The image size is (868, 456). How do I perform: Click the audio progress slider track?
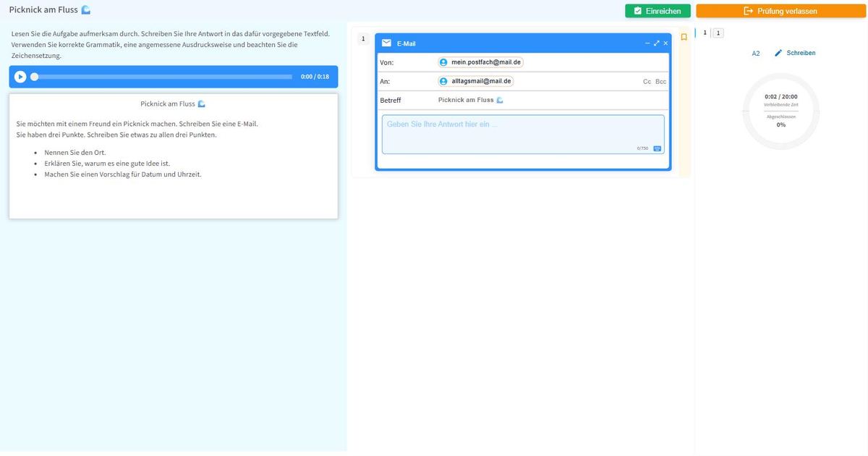[x=163, y=77]
